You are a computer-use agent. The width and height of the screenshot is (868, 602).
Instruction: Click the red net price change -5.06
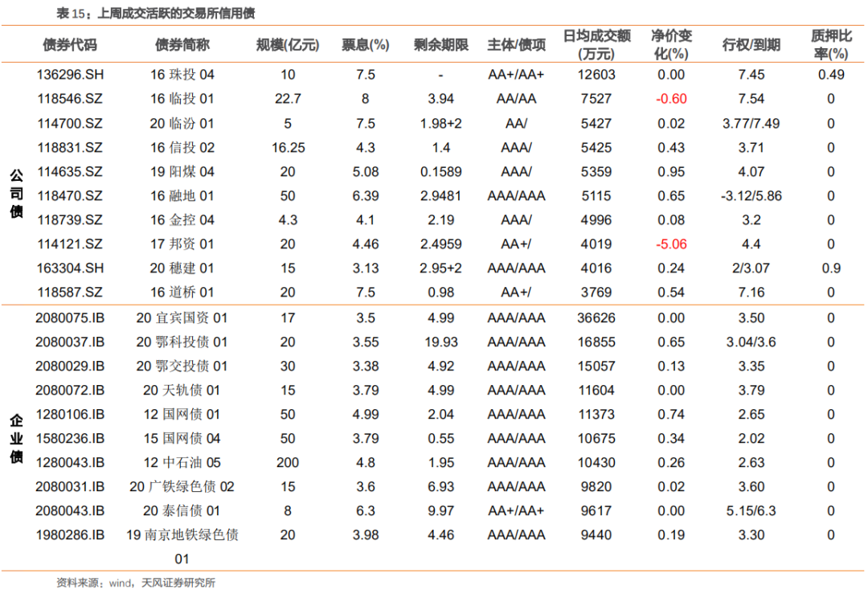click(x=671, y=244)
